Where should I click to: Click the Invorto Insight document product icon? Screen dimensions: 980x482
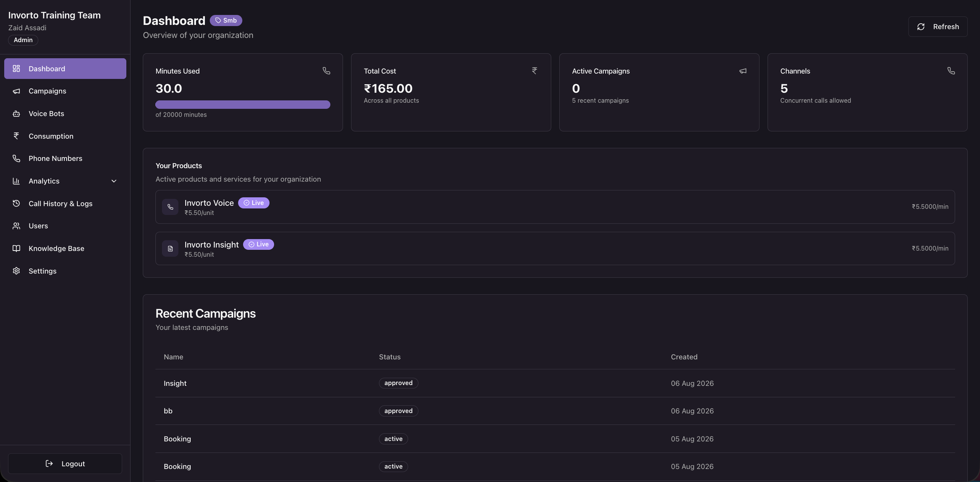click(170, 249)
